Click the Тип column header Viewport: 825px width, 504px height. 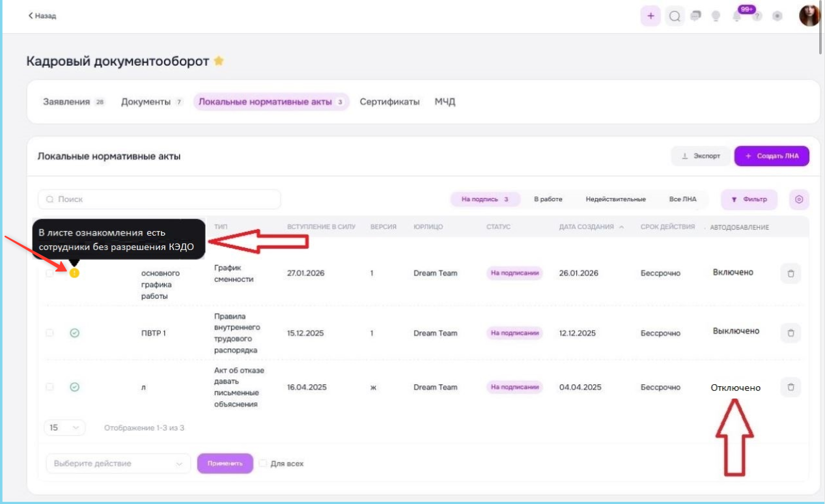pos(220,227)
